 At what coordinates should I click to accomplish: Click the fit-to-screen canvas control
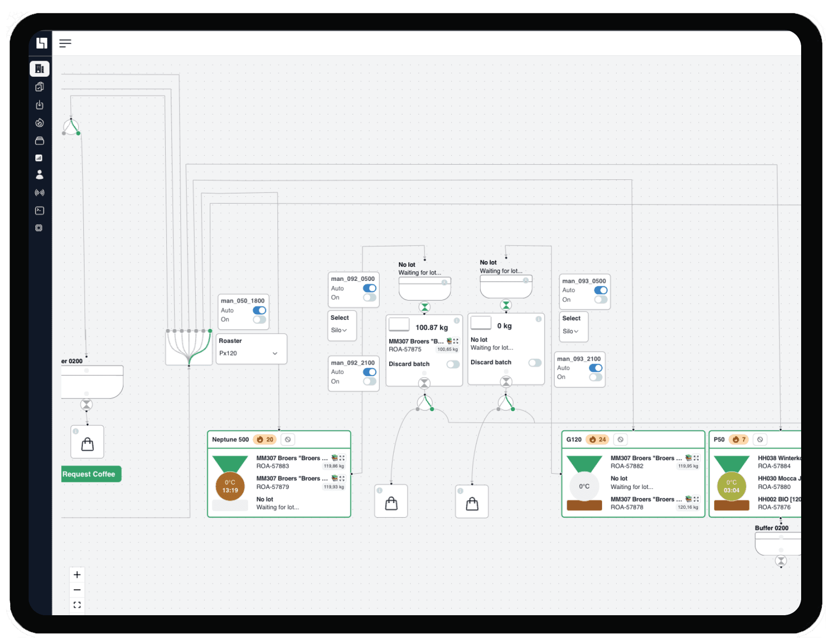point(77,605)
